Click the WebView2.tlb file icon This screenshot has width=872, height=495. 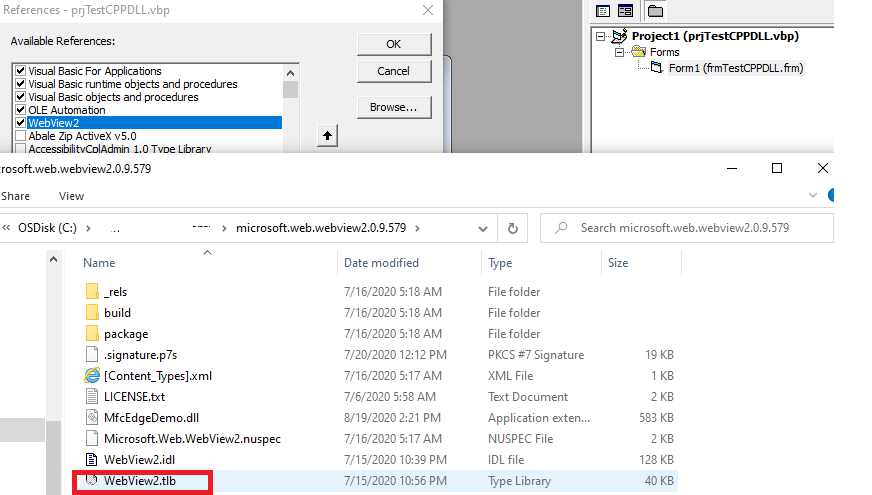[x=92, y=480]
